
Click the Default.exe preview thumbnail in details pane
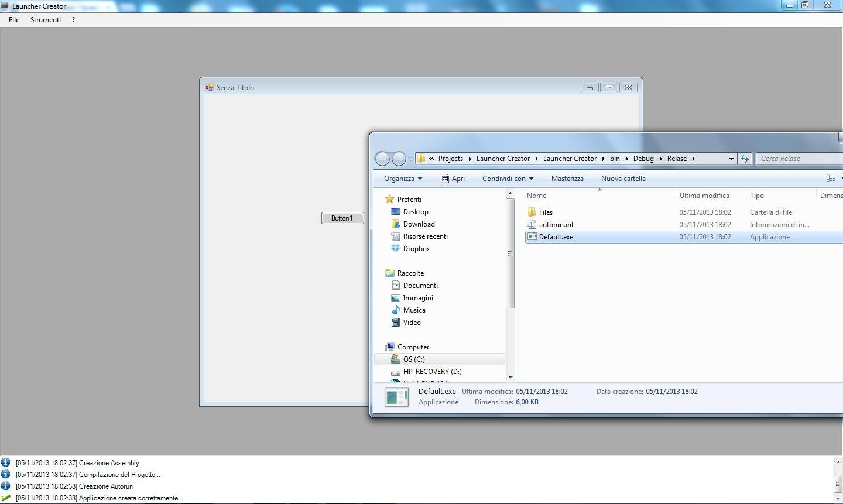pyautogui.click(x=396, y=397)
